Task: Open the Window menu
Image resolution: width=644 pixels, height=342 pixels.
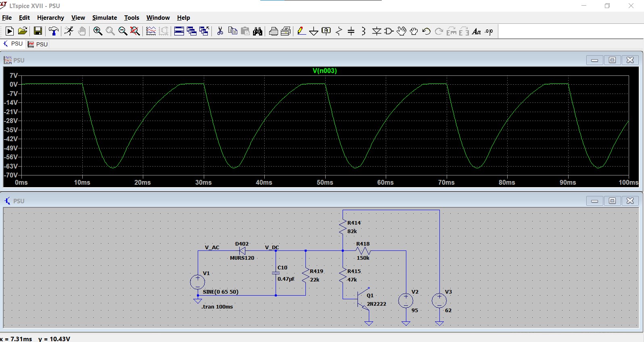Action: coord(158,18)
